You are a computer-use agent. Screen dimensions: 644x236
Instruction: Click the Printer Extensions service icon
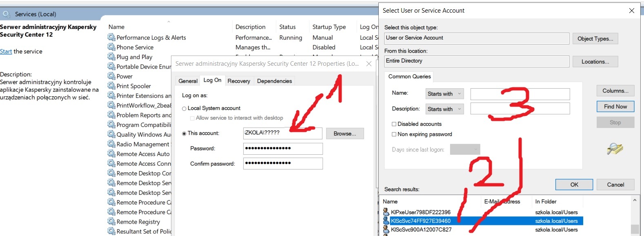coord(111,96)
